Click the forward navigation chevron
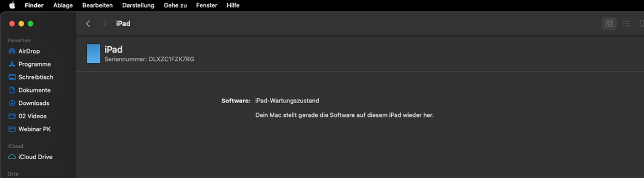 click(105, 24)
